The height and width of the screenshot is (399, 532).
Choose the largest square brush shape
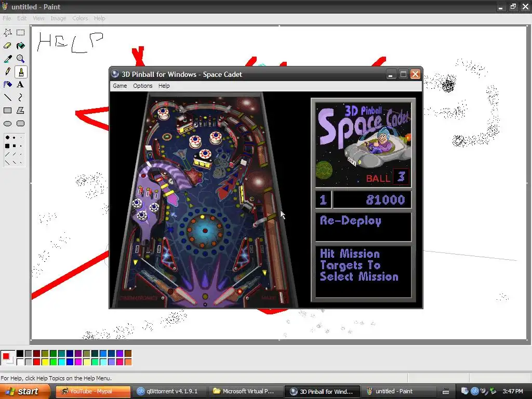7,146
